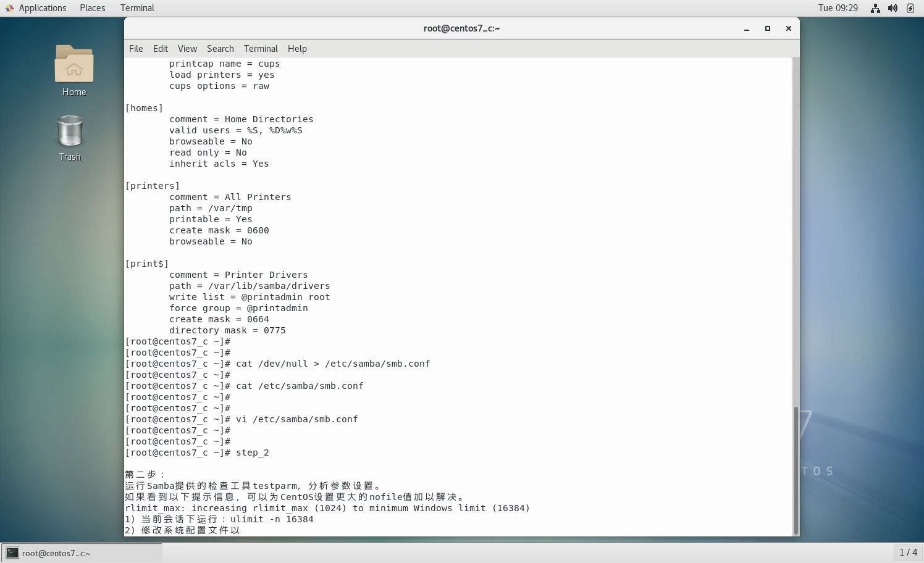
Task: Click the 'directory mask = 0775' line
Action: pos(227,330)
